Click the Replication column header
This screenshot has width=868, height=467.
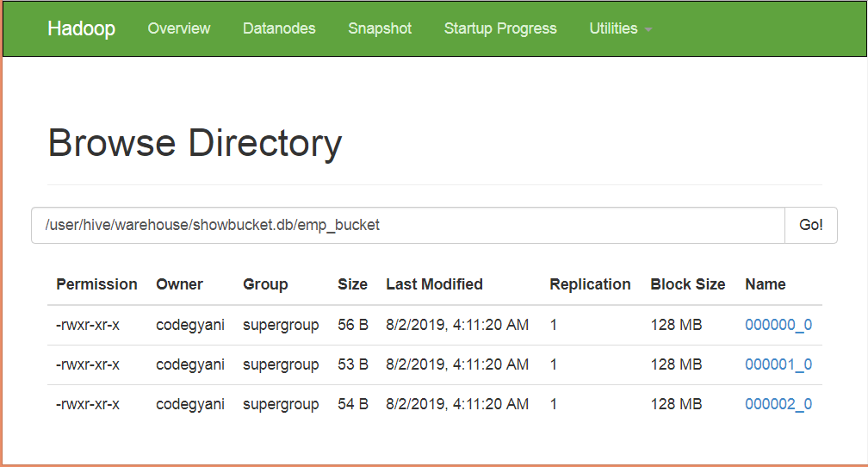[x=590, y=284]
